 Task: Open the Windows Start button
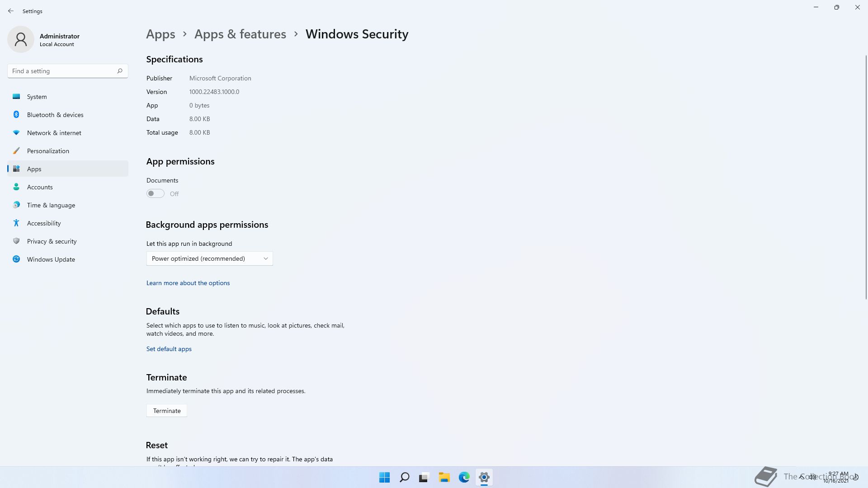384,477
